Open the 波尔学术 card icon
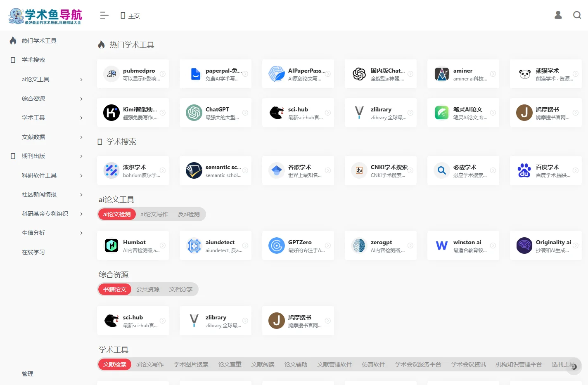Viewport: 588px width, 385px height. pos(111,170)
